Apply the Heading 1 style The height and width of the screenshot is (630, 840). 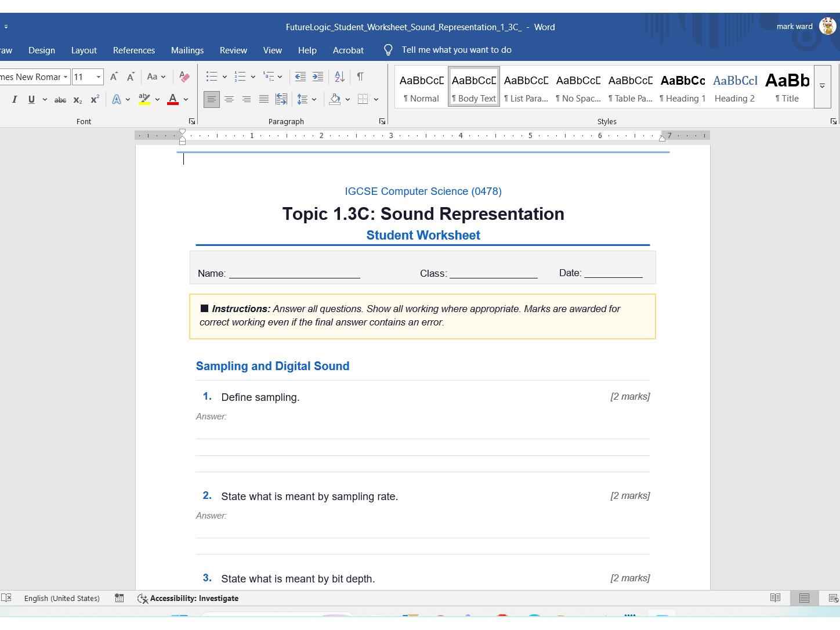click(683, 86)
